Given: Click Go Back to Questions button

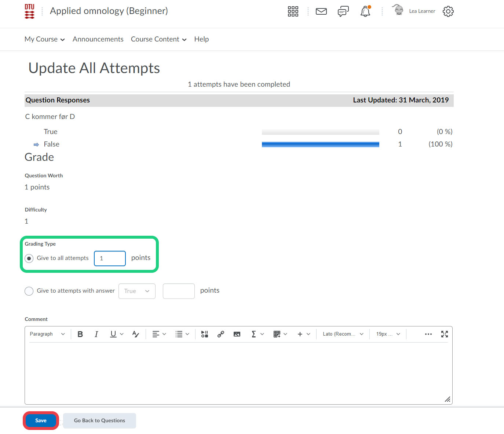Looking at the screenshot, I should (x=99, y=420).
